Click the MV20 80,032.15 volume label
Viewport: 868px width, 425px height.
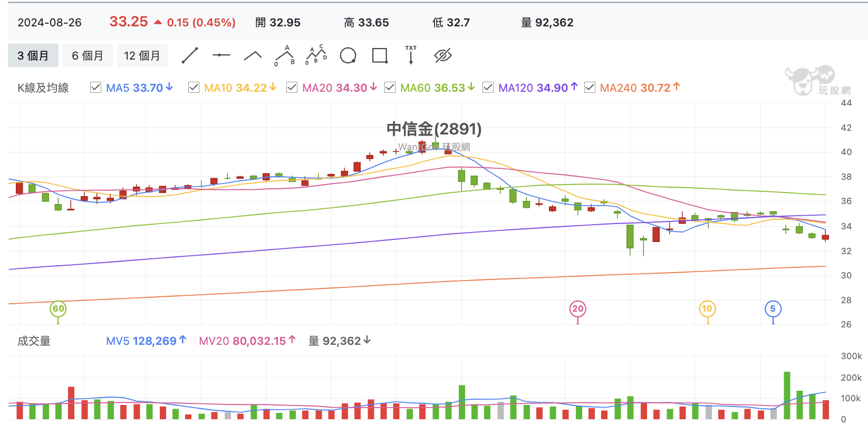pyautogui.click(x=247, y=341)
